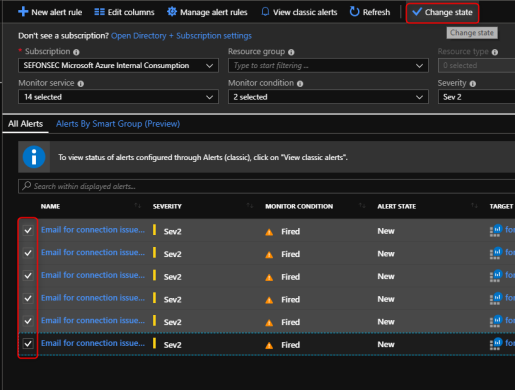Uncheck the third alert row checkbox
The width and height of the screenshot is (515, 390).
pyautogui.click(x=28, y=275)
